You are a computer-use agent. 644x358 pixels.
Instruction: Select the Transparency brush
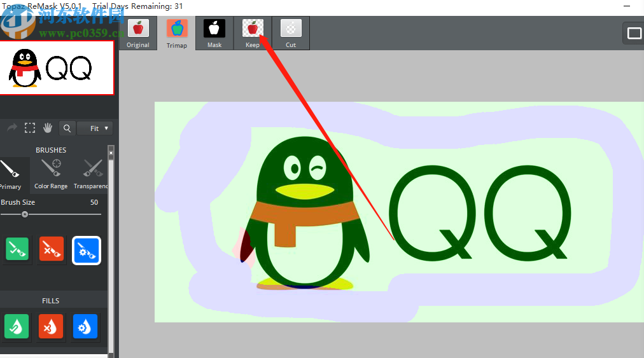(x=90, y=175)
